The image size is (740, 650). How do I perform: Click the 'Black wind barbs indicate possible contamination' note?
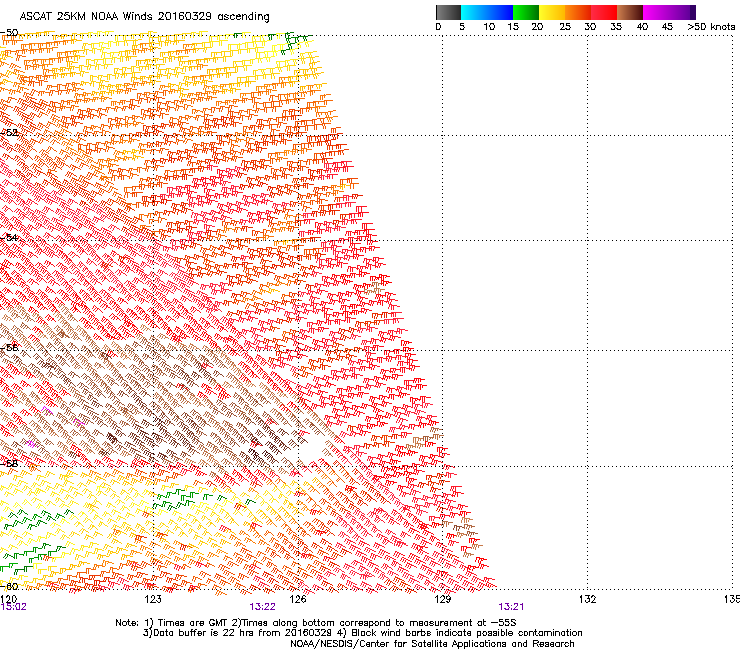[x=467, y=633]
